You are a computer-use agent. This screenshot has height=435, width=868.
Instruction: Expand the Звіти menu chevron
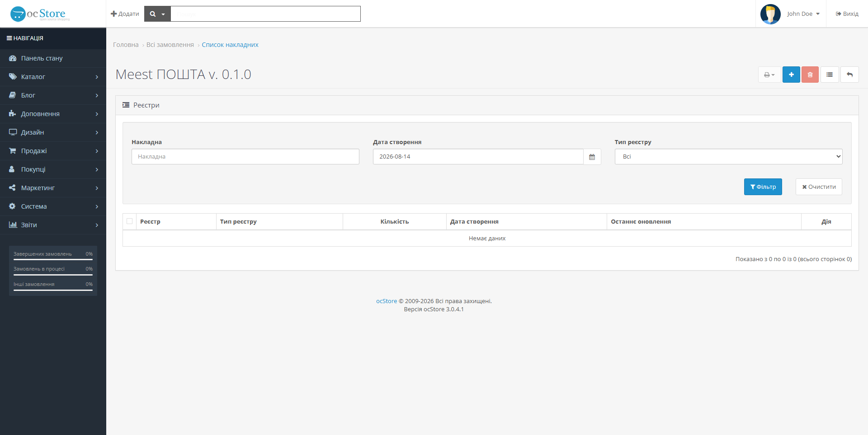coord(97,225)
